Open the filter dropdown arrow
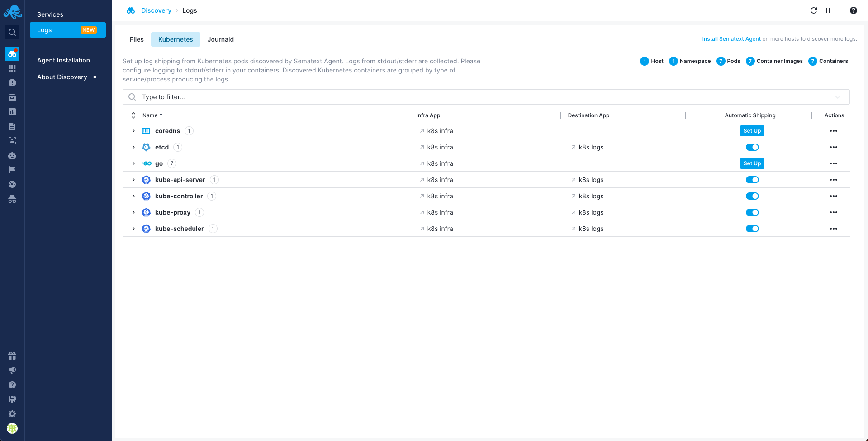The height and width of the screenshot is (441, 868). [838, 97]
